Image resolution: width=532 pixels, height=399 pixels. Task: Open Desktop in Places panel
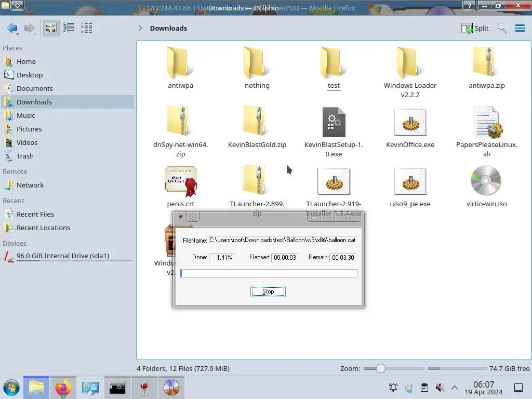pos(68,75)
